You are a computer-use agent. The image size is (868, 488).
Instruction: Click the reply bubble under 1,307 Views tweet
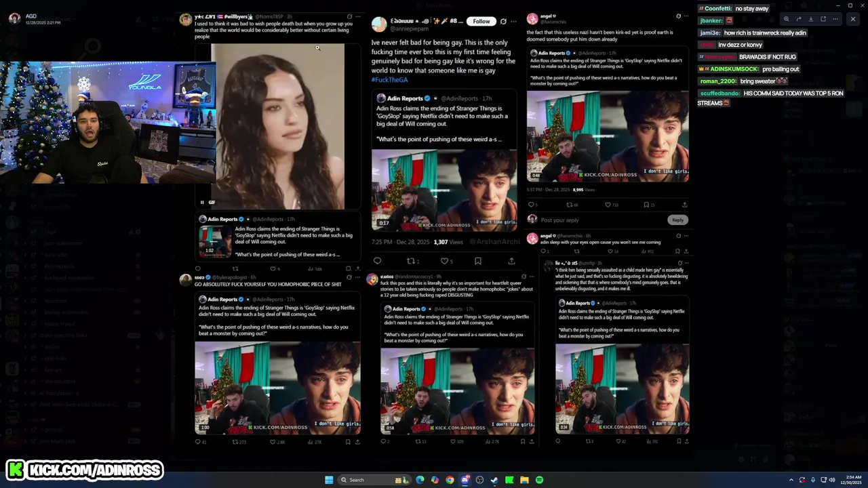(x=378, y=261)
